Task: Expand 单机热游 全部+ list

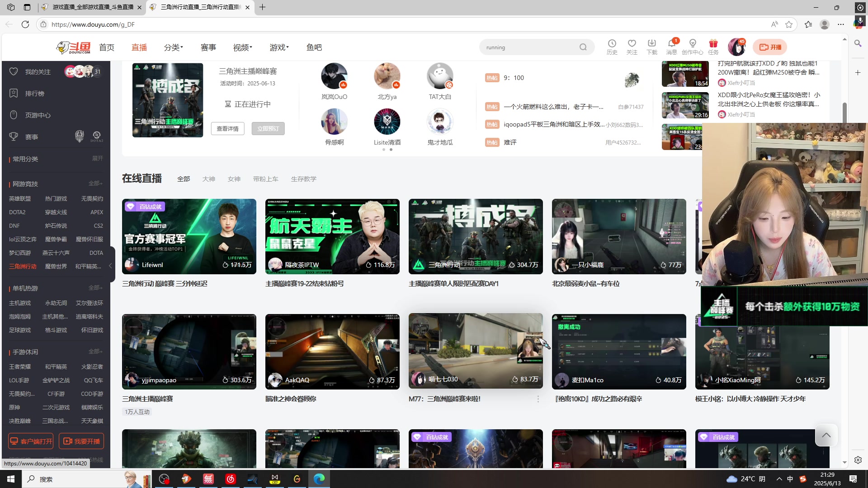Action: 95,288
